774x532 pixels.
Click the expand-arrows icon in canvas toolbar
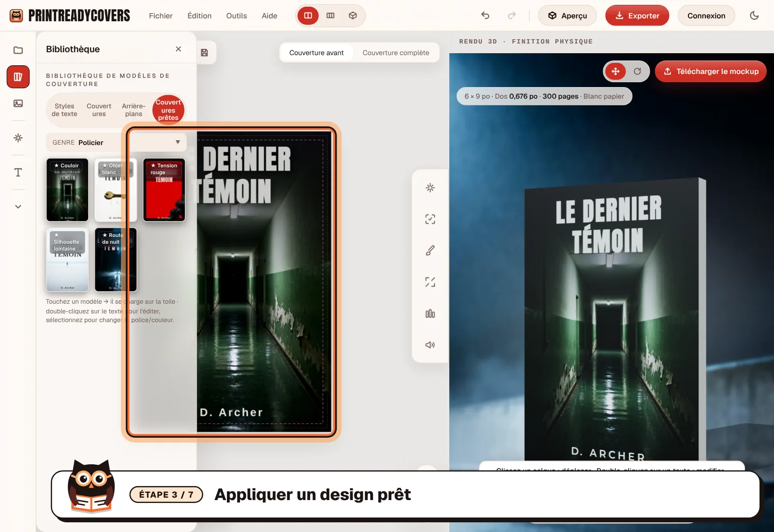(x=430, y=282)
